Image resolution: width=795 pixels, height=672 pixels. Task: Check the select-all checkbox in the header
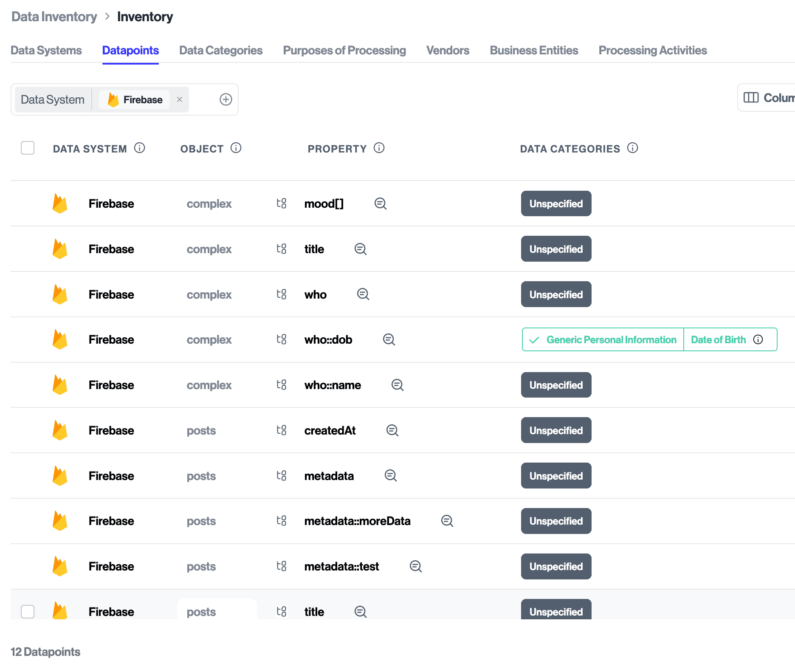(27, 148)
